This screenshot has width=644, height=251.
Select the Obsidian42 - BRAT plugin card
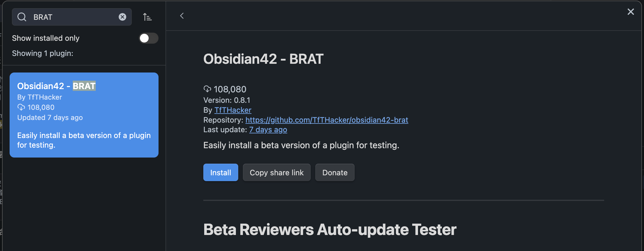84,115
